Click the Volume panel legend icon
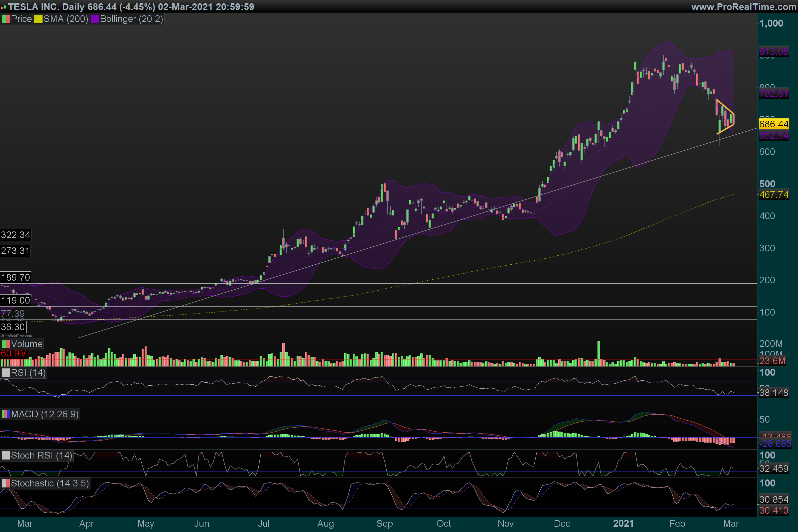 tap(6, 344)
